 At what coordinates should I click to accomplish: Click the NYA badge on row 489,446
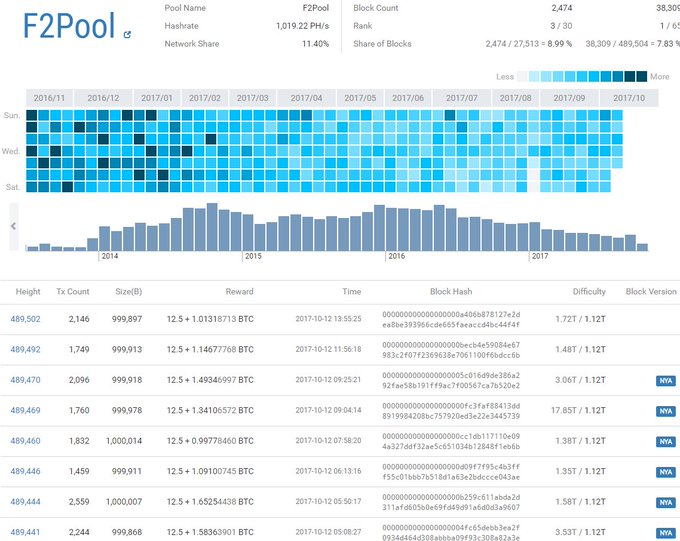666,472
